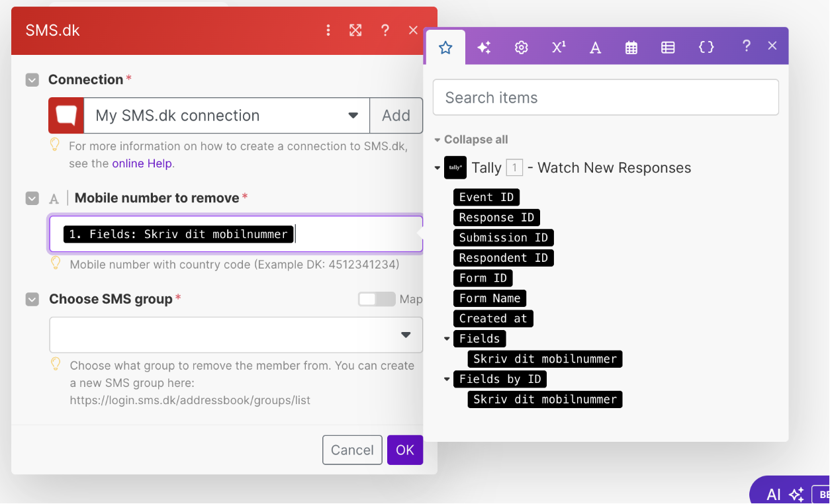The height and width of the screenshot is (504, 830).
Task: Open the date and time functions tab
Action: point(631,47)
